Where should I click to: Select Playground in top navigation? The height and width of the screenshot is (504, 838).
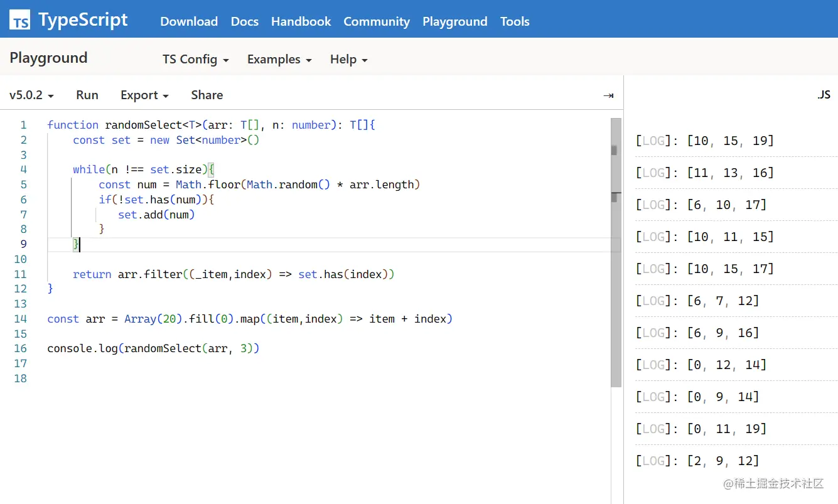455,21
